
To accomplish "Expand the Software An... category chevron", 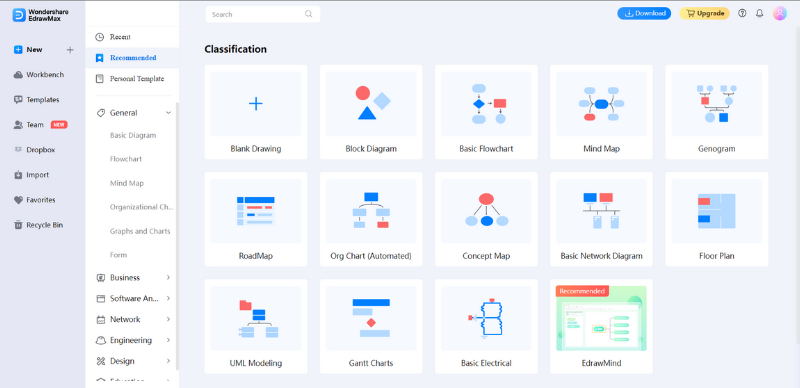I will (168, 299).
